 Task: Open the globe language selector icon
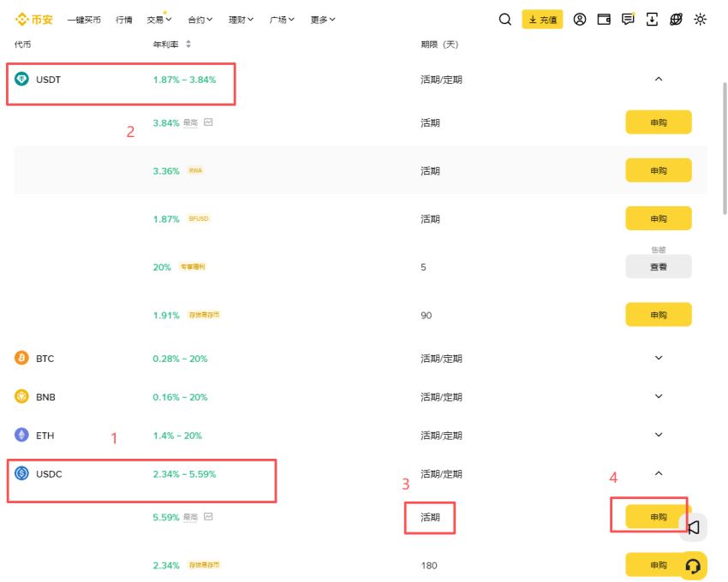point(676,19)
